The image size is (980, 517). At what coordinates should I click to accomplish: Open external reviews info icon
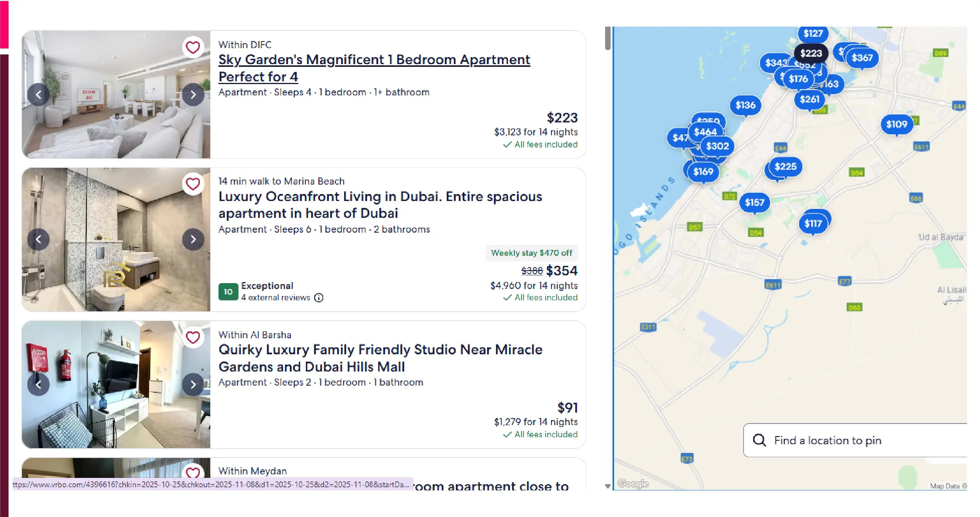319,298
